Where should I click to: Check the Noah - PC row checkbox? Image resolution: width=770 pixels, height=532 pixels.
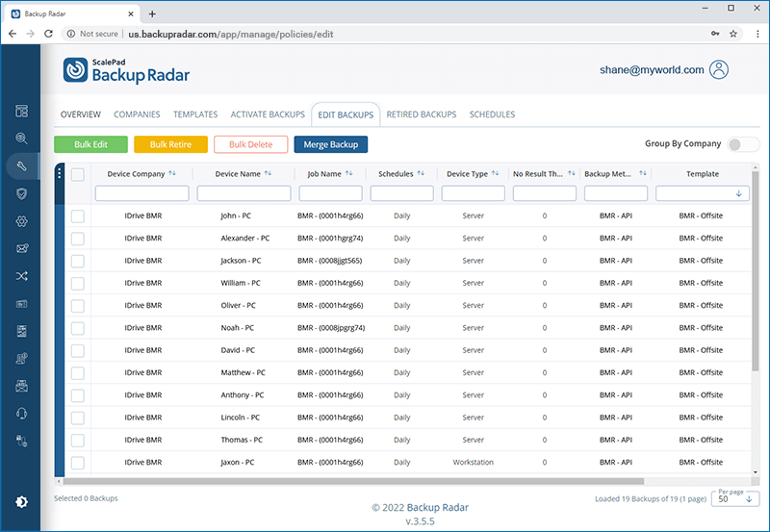(x=78, y=328)
